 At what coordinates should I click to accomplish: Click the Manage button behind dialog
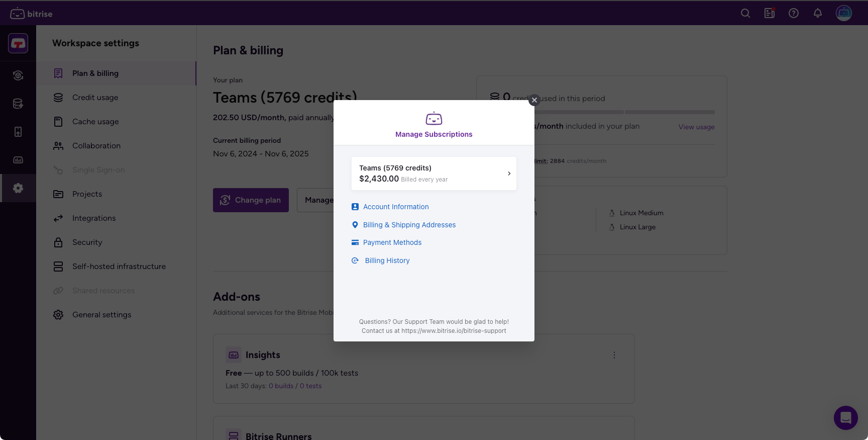click(x=315, y=200)
